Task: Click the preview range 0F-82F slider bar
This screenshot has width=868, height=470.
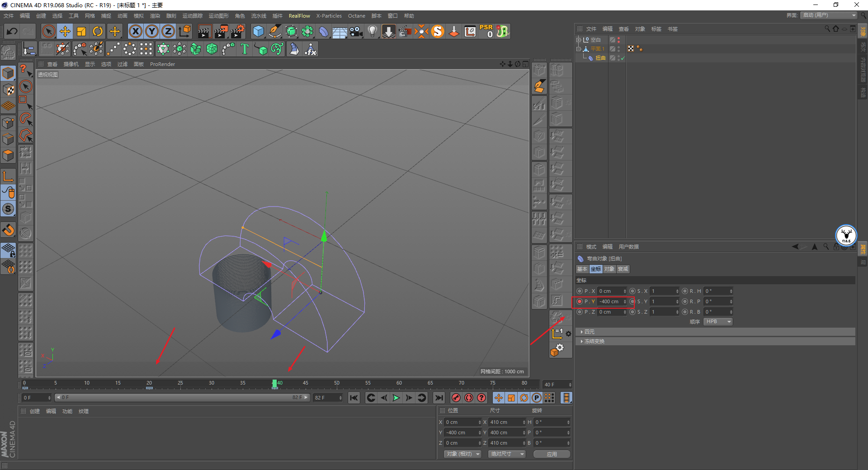Action: pos(182,398)
